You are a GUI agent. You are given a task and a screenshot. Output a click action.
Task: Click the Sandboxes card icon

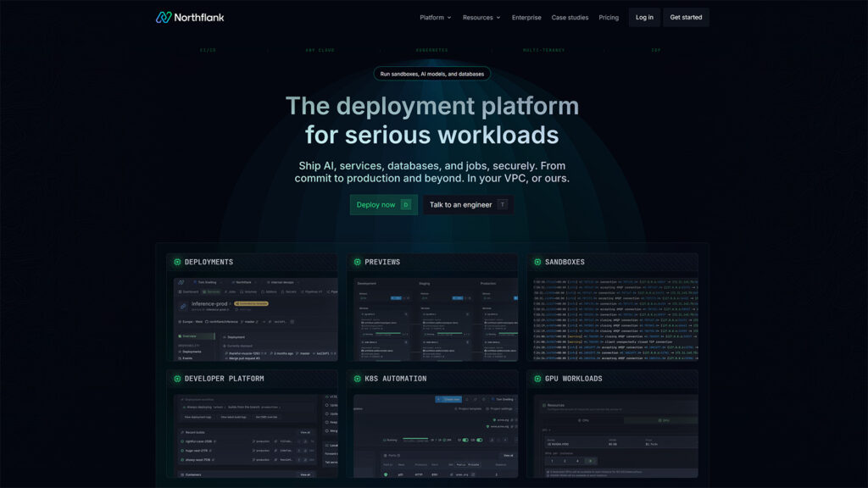point(537,262)
